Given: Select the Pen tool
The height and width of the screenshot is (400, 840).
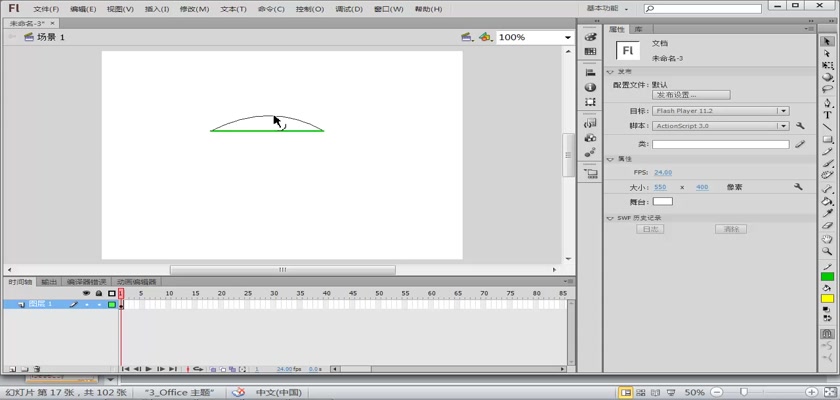Looking at the screenshot, I should click(x=827, y=103).
